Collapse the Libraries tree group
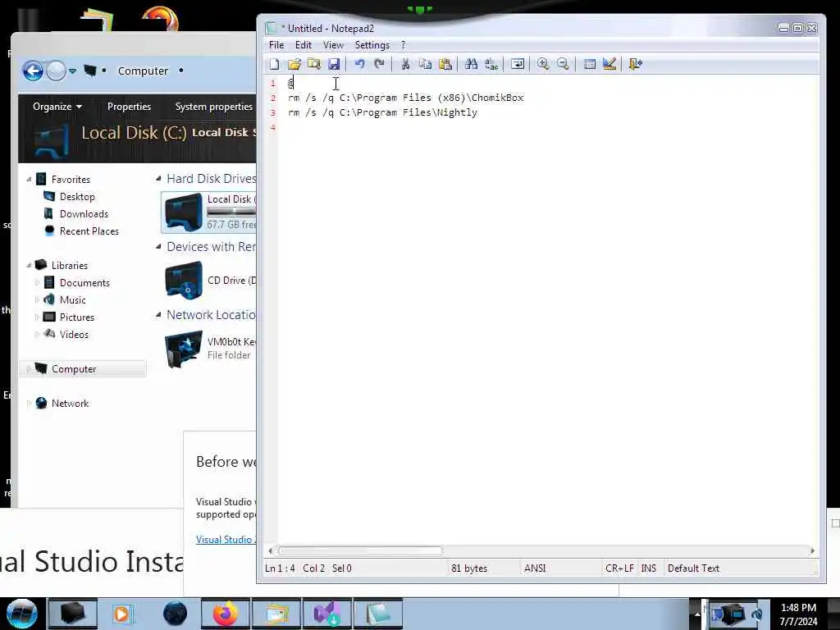 click(29, 265)
